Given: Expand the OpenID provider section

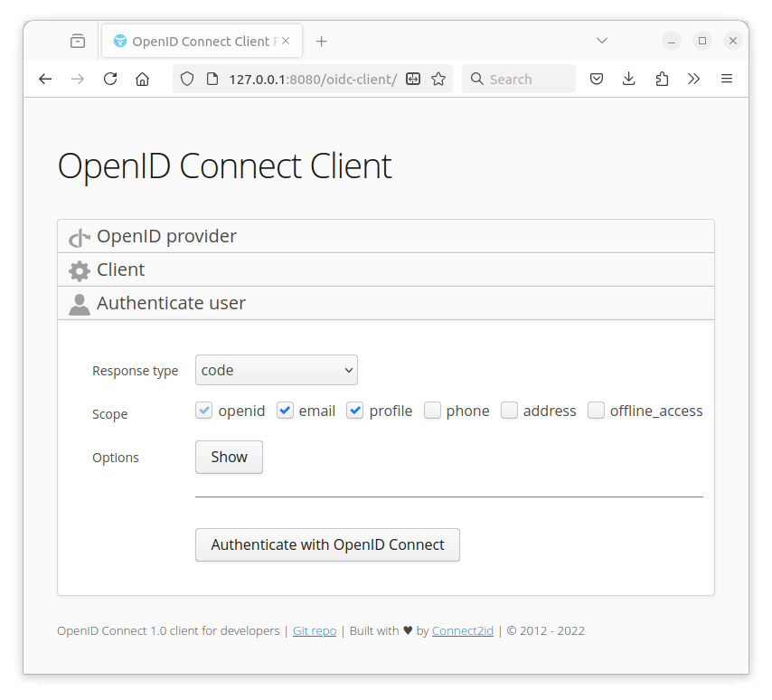Looking at the screenshot, I should pyautogui.click(x=166, y=236).
